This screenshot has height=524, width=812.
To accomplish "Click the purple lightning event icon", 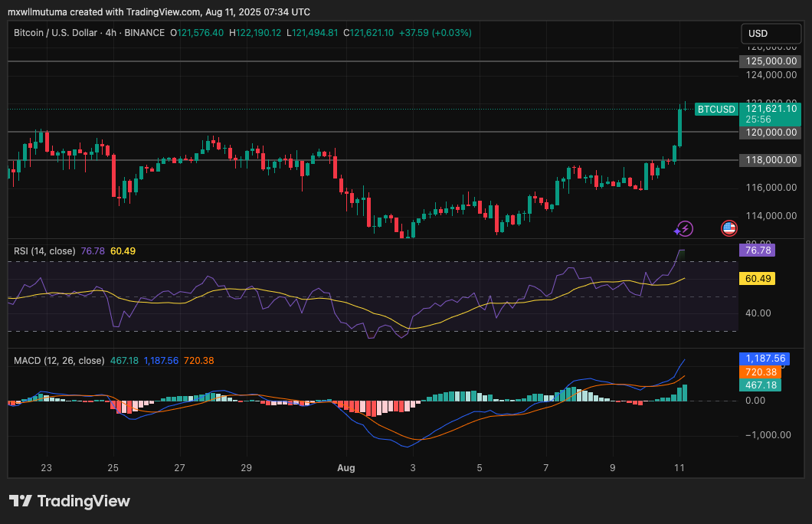I will pos(683,228).
